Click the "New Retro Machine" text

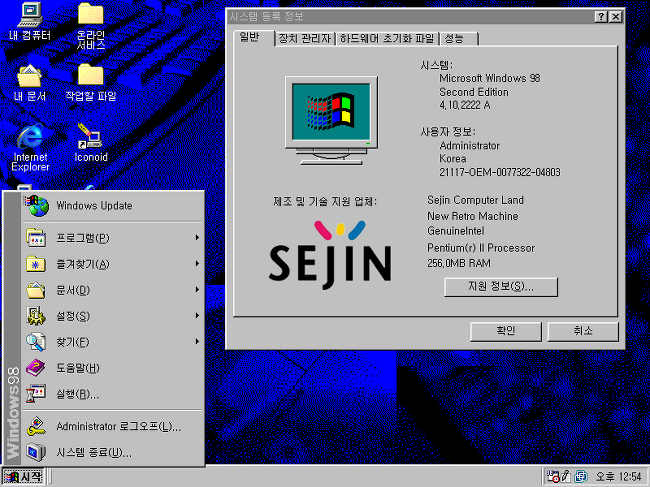(x=473, y=216)
